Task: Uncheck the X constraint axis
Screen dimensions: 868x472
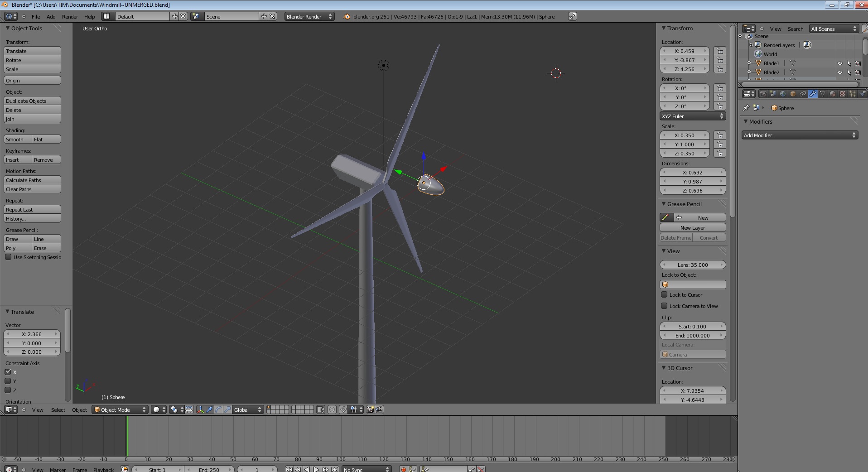Action: point(8,371)
